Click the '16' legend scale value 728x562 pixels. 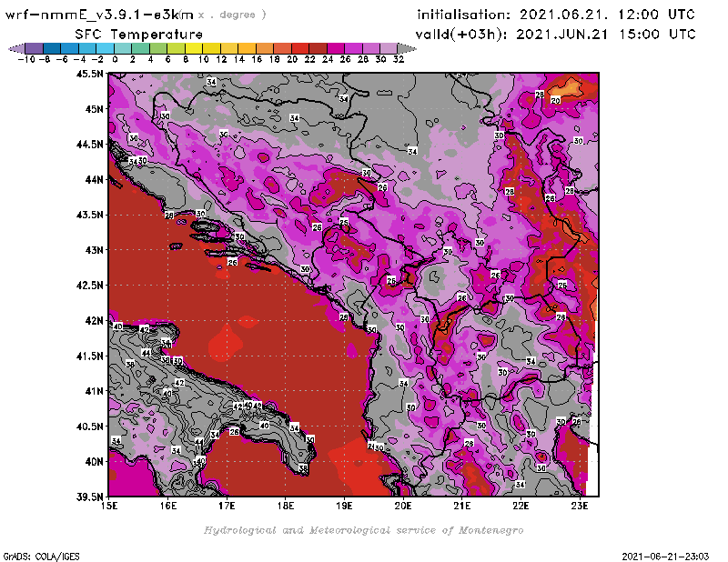tap(257, 59)
